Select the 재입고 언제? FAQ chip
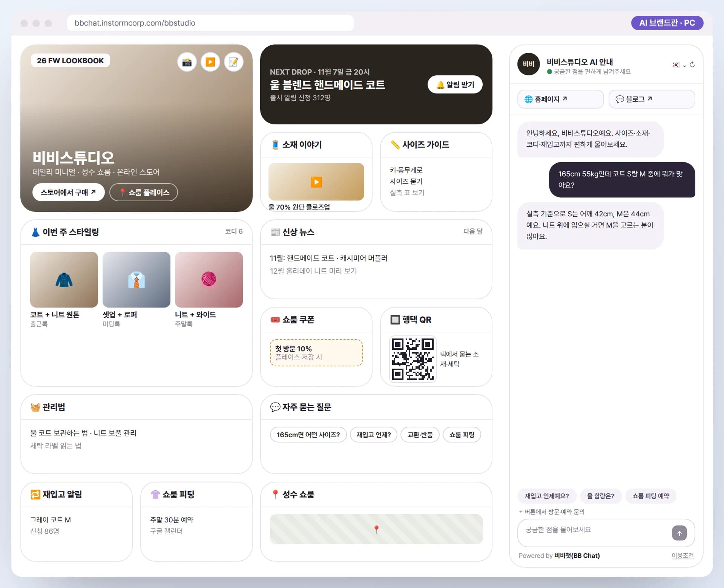Viewport: 724px width, 588px height. click(x=374, y=435)
